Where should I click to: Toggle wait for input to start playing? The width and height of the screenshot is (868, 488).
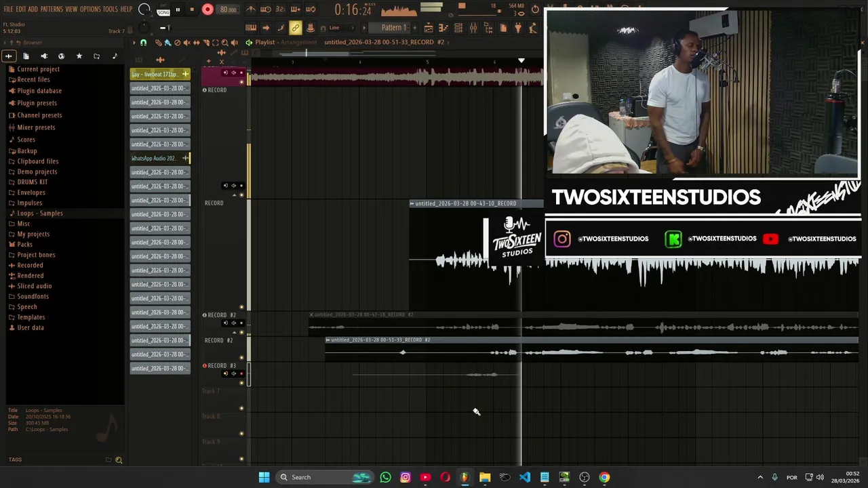(266, 9)
